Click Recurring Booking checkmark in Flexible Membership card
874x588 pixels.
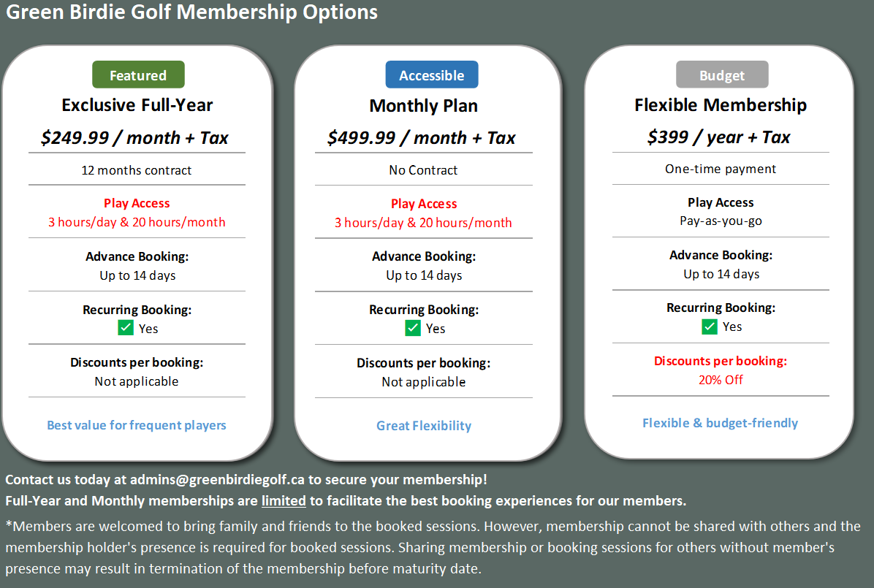pyautogui.click(x=710, y=327)
